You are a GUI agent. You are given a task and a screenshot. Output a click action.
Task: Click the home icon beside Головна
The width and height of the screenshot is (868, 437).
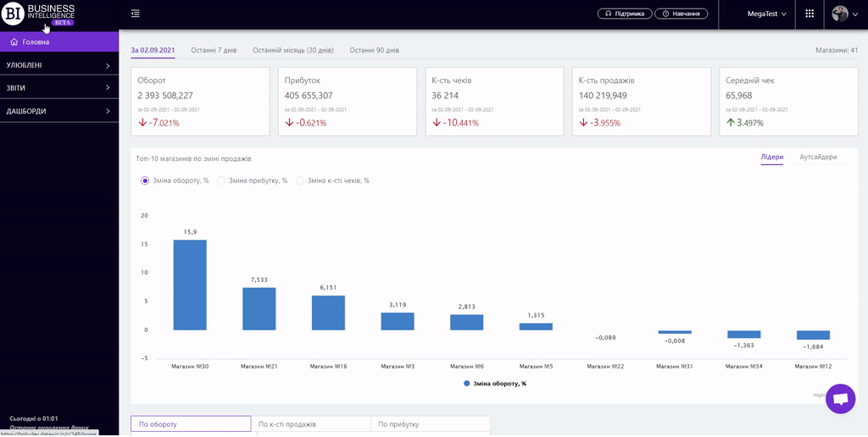(14, 41)
